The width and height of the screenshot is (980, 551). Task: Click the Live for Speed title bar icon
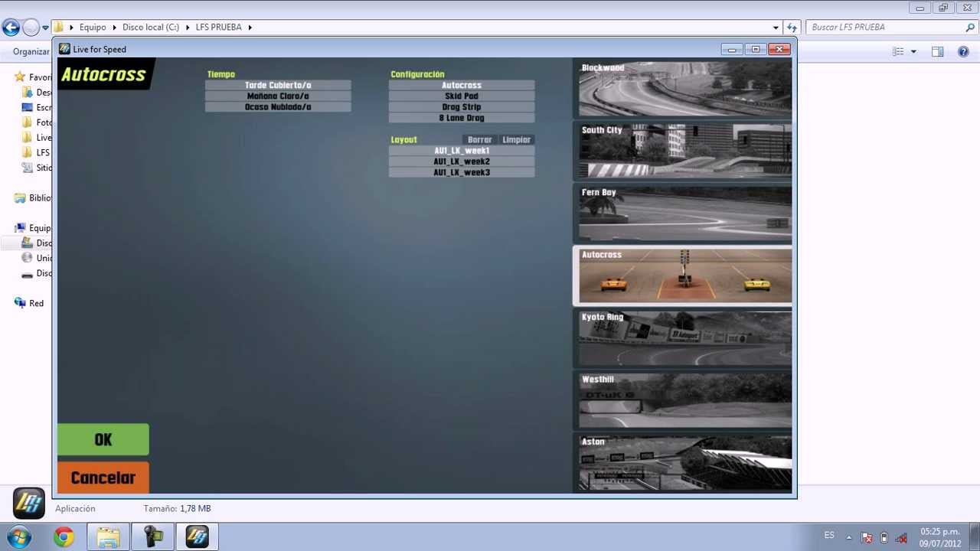[x=65, y=49]
